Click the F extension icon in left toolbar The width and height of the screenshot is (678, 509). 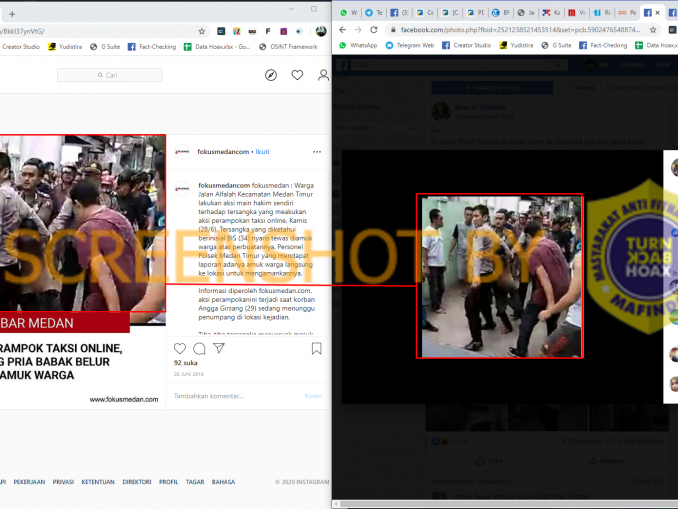coord(268,31)
